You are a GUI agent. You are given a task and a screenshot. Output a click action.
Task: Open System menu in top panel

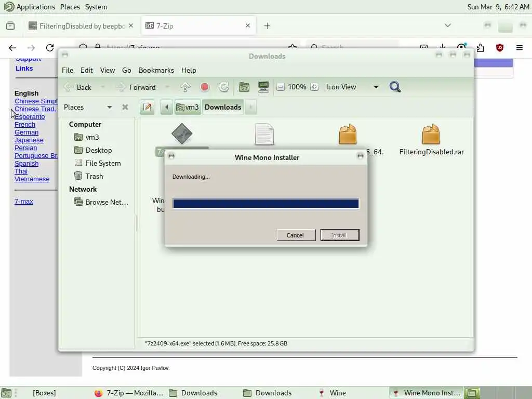click(96, 7)
